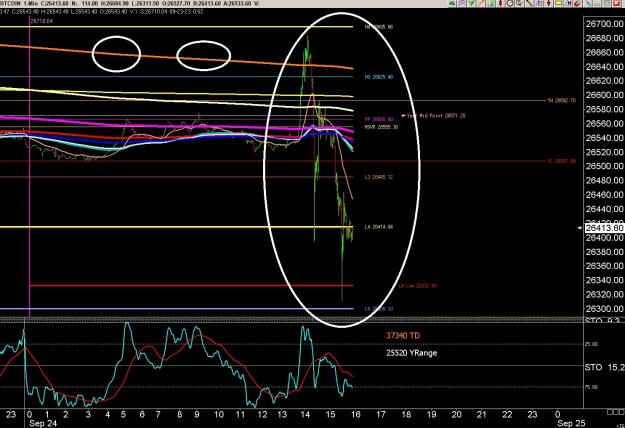Click hour 9 on the time axis
Image resolution: width=625 pixels, height=428 pixels.
197,414
